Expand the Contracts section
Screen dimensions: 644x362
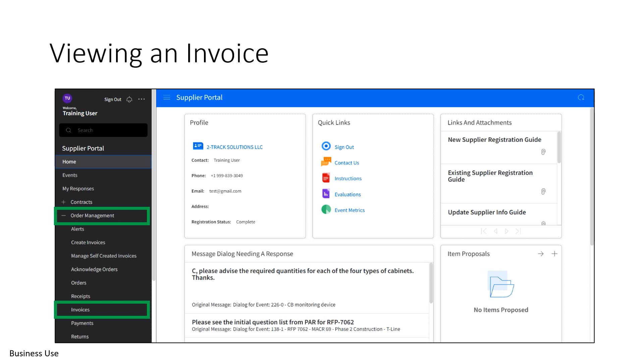(64, 202)
